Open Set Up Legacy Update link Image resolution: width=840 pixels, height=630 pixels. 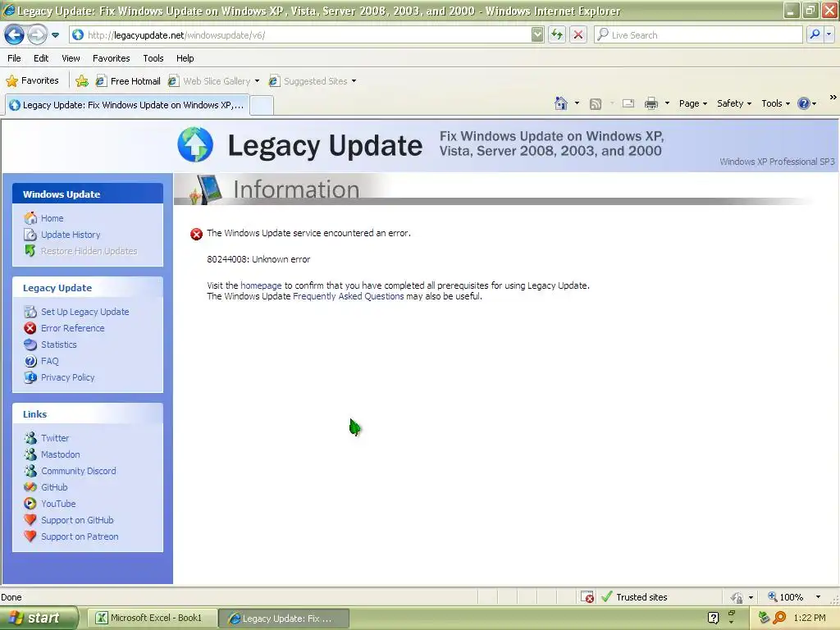pos(84,312)
